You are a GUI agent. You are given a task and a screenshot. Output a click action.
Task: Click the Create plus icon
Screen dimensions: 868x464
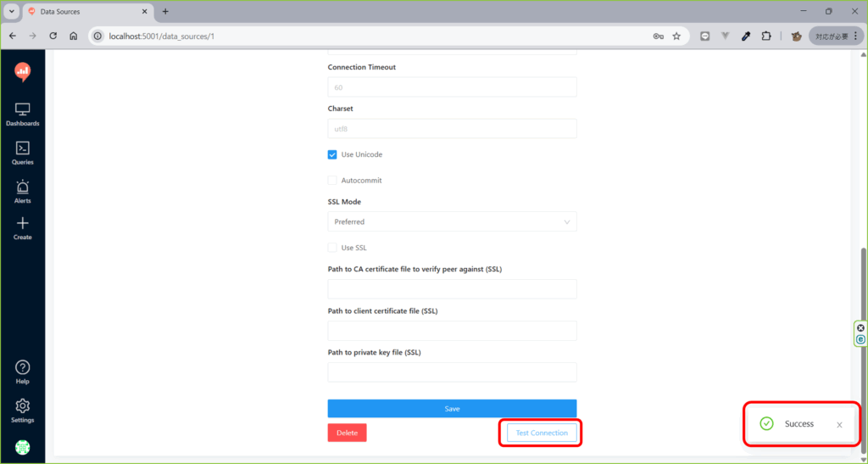point(23,227)
